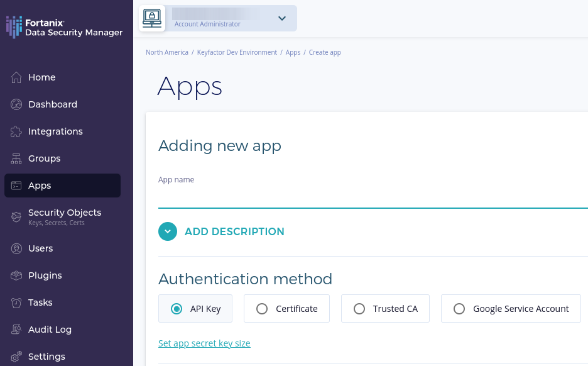The height and width of the screenshot is (366, 588).
Task: Pick Google Service Account radio option
Action: pos(459,309)
